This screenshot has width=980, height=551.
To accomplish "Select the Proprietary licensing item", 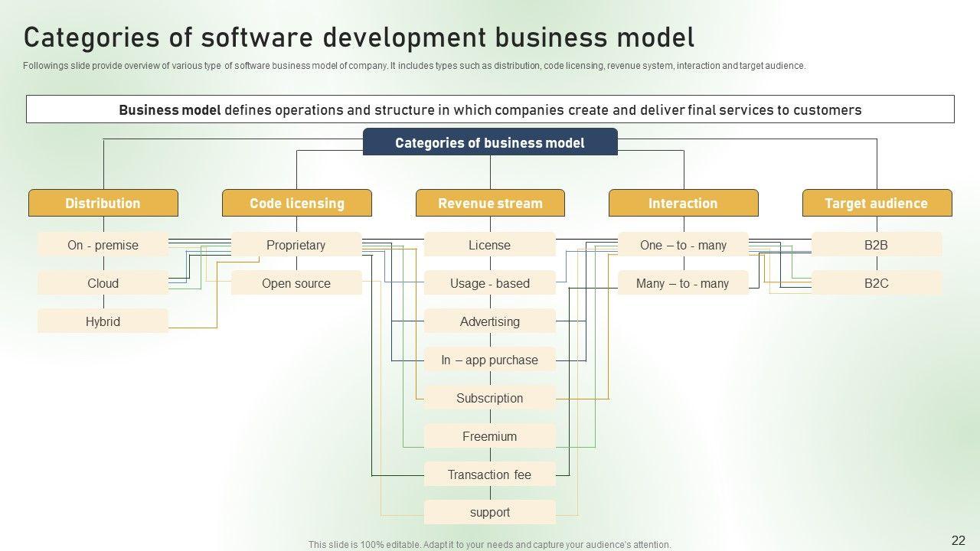I will 296,245.
